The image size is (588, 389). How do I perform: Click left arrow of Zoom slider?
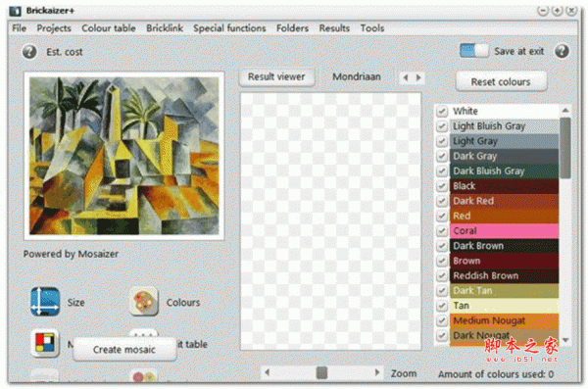267,372
